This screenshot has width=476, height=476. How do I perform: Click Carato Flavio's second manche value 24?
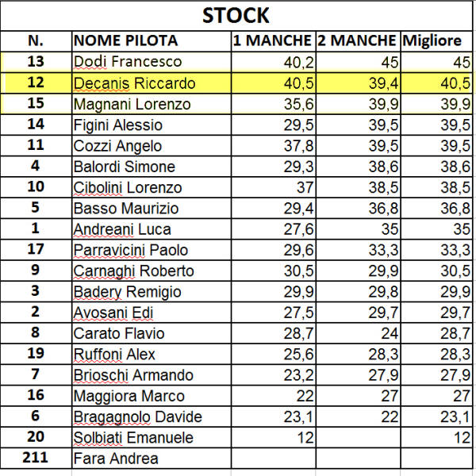pos(357,333)
